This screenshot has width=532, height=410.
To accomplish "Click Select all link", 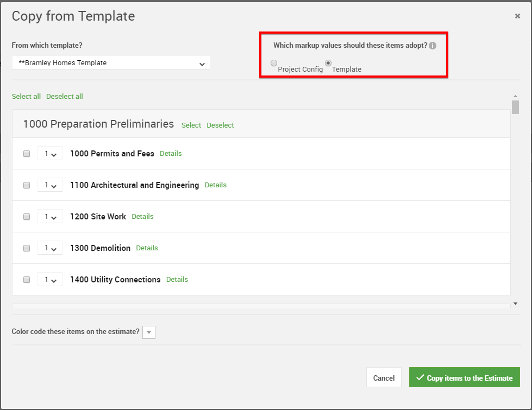I will (x=26, y=96).
